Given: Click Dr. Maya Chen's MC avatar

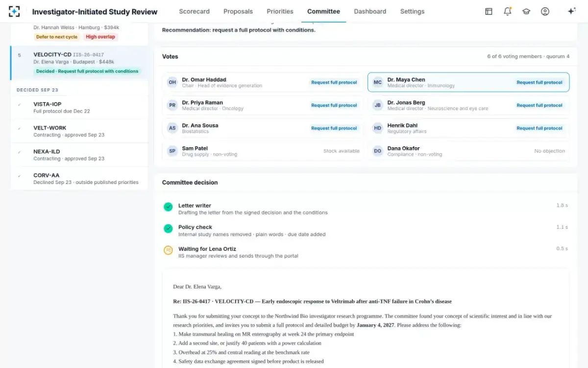Looking at the screenshot, I should coord(377,82).
